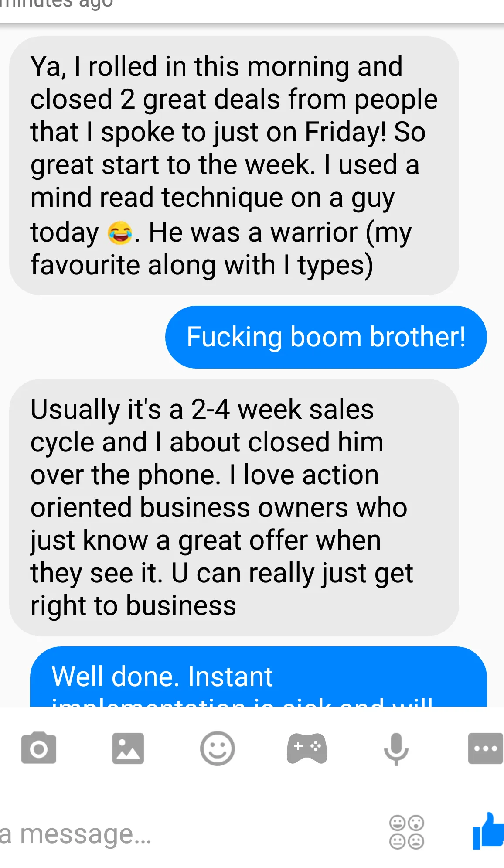
Task: Tap the 'Ya, I rolled in' message
Action: click(x=234, y=166)
